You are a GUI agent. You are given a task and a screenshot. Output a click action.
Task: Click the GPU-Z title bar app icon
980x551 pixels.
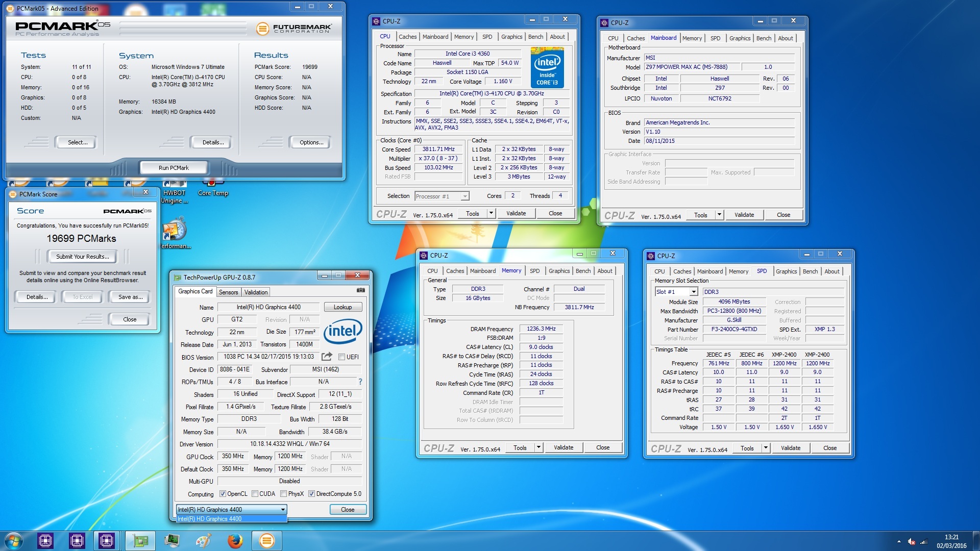click(x=178, y=278)
